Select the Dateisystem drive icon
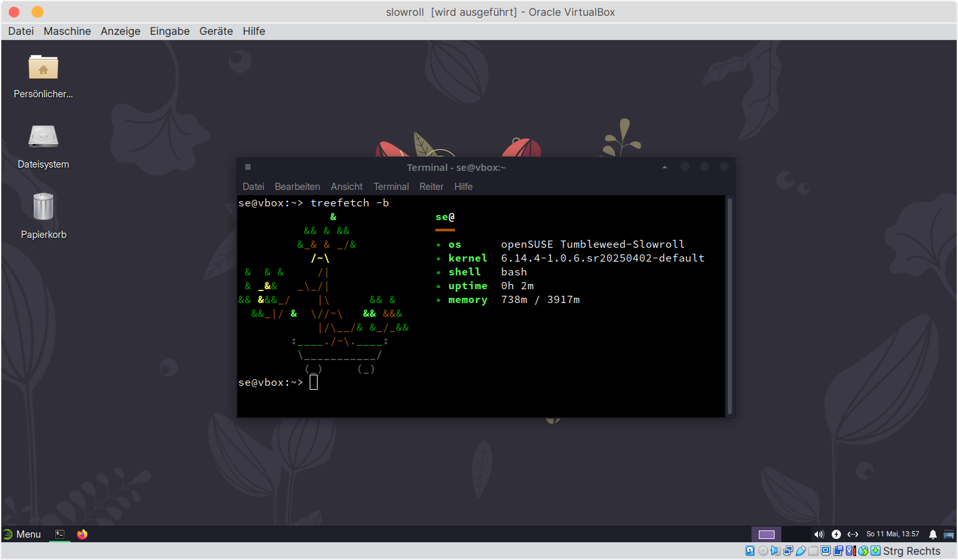This screenshot has width=958, height=560. [43, 137]
